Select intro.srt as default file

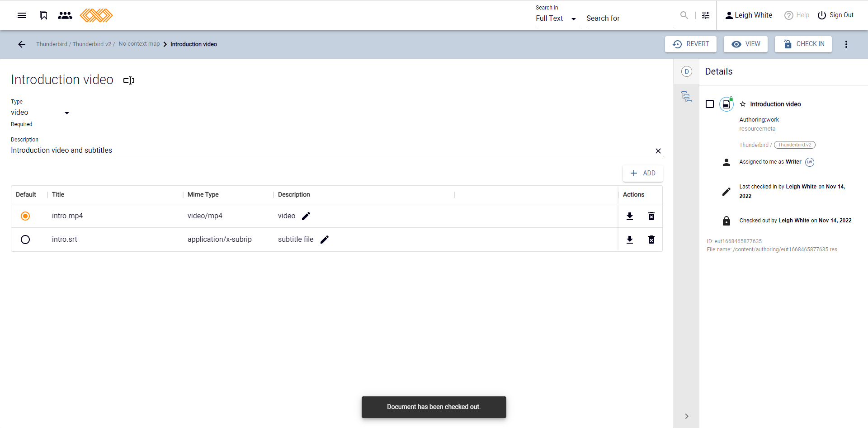[25, 240]
